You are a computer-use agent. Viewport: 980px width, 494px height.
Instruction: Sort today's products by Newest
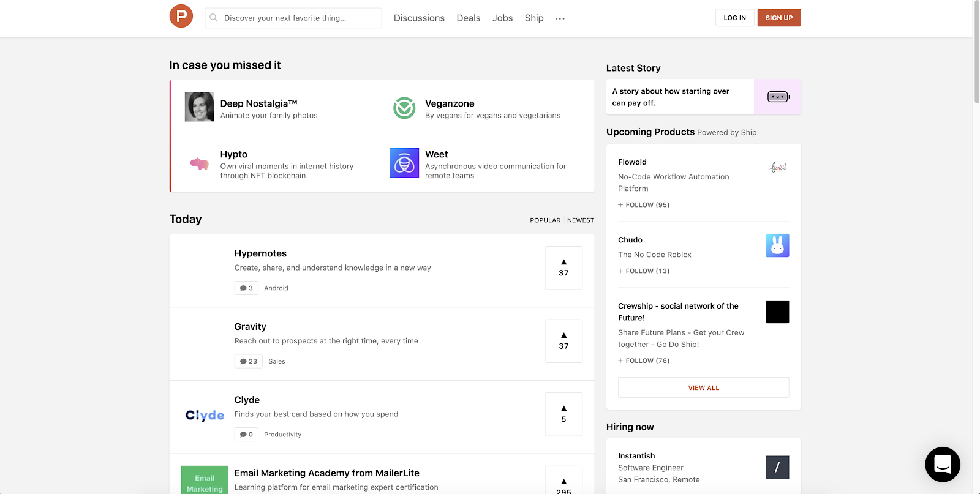click(x=581, y=220)
